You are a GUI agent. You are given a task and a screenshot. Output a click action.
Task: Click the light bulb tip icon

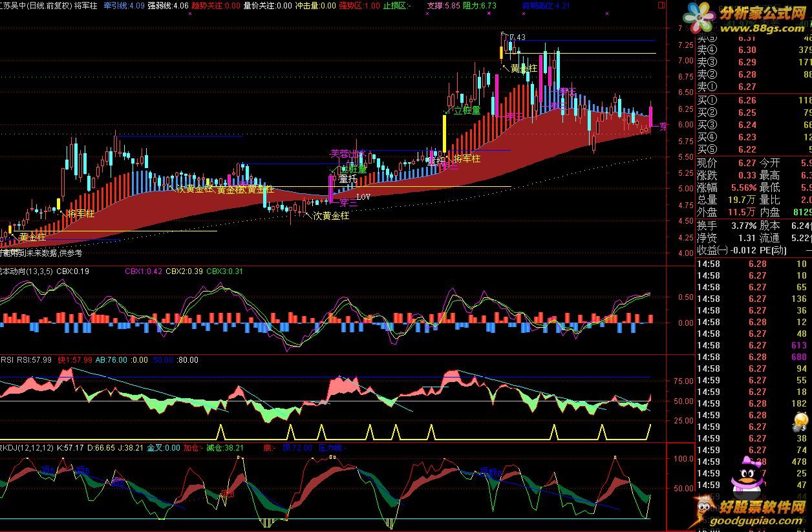[x=800, y=422]
